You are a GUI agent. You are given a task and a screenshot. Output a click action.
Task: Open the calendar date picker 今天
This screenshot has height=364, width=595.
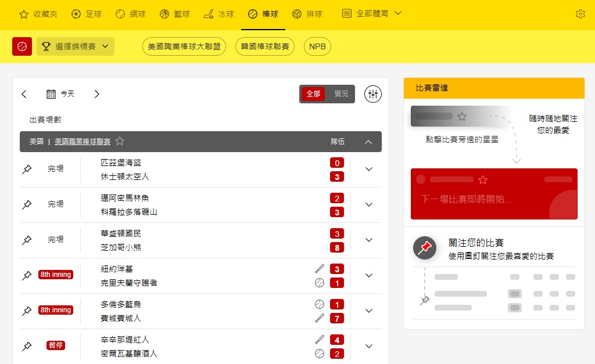pyautogui.click(x=60, y=93)
